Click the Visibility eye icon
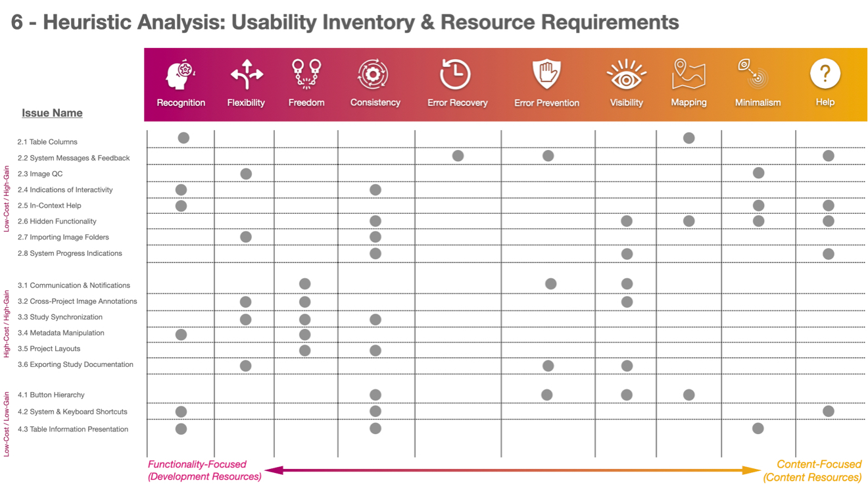Image resolution: width=868 pixels, height=488 pixels. pos(626,75)
